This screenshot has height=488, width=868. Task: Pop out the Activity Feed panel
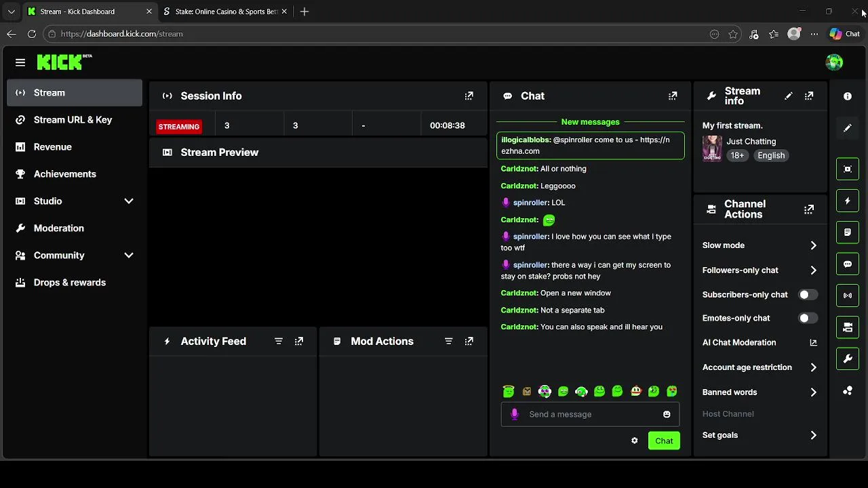tap(299, 342)
